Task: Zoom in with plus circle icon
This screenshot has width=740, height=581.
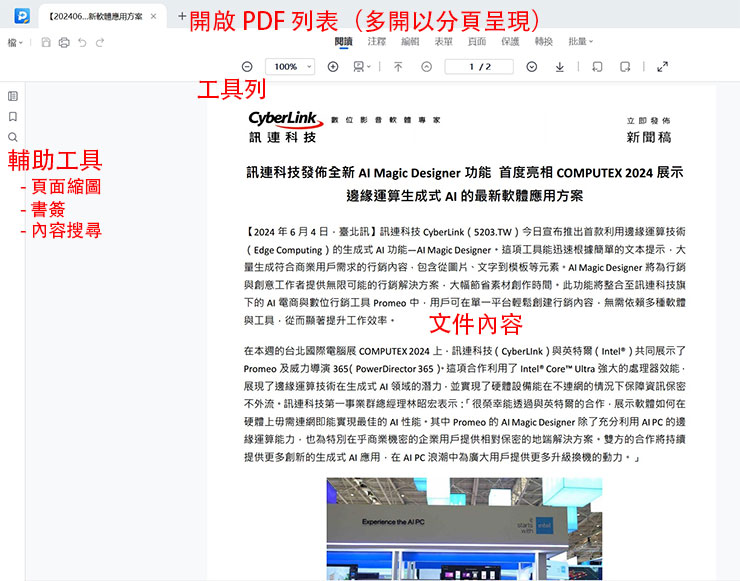Action: pos(333,67)
